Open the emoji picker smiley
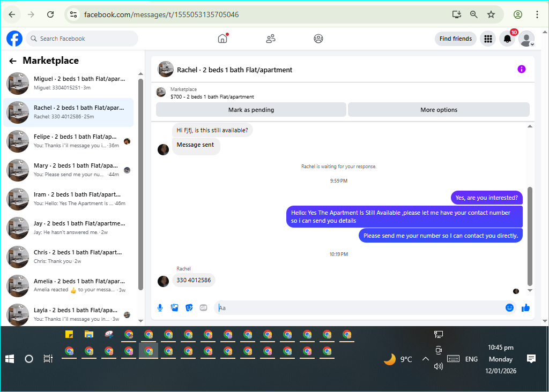 tap(509, 308)
